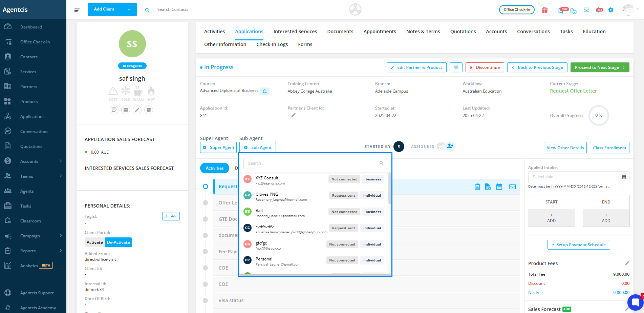
Task: Open the gift box icon
Action: [545, 10]
